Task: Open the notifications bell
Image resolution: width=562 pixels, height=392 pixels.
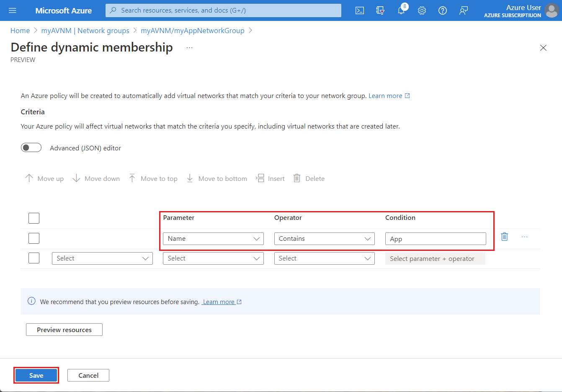Action: (401, 10)
